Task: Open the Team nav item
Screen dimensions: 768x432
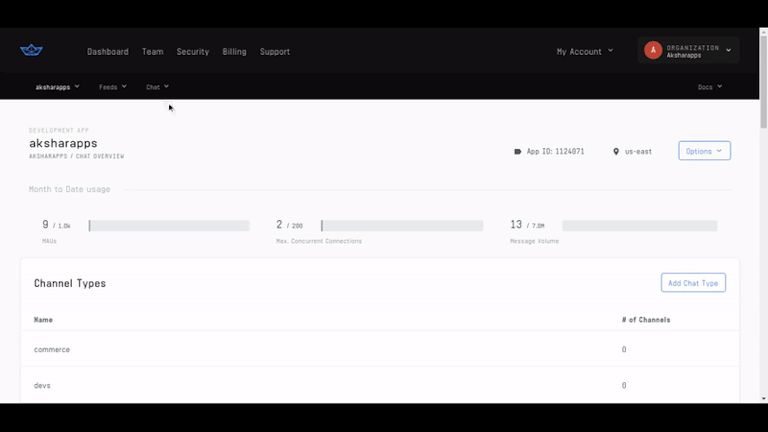Action: pos(153,51)
